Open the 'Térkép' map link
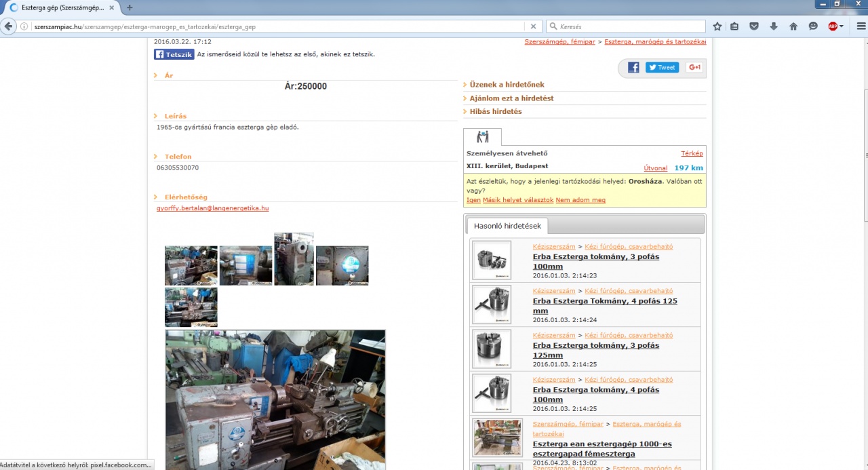 coord(692,153)
